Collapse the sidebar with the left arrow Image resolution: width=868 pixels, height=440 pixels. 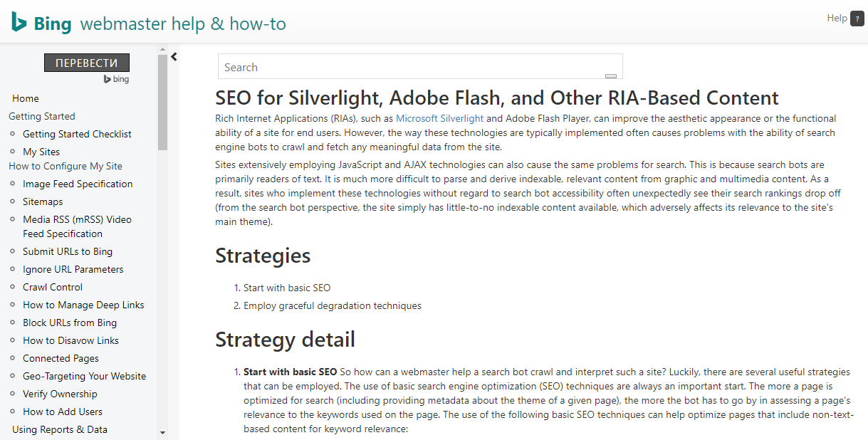click(x=174, y=57)
